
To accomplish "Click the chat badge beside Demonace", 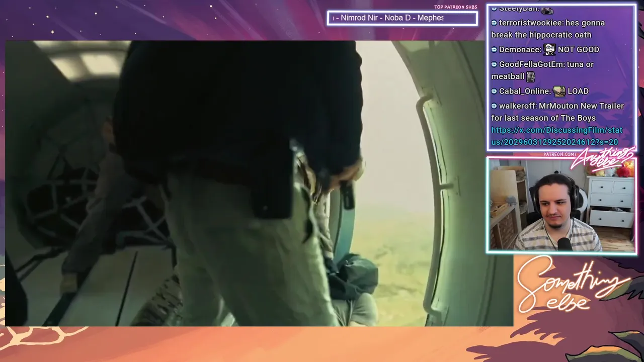I will 494,50.
